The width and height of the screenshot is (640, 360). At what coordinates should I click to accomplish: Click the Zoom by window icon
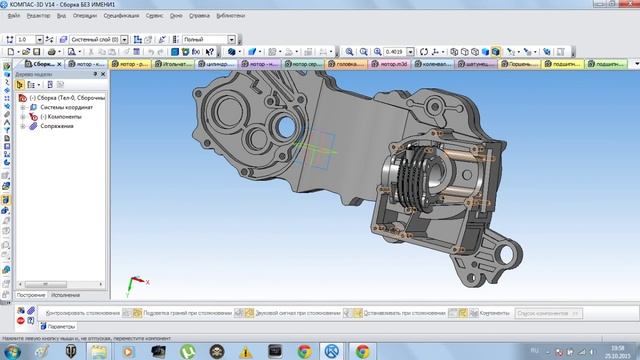click(363, 52)
